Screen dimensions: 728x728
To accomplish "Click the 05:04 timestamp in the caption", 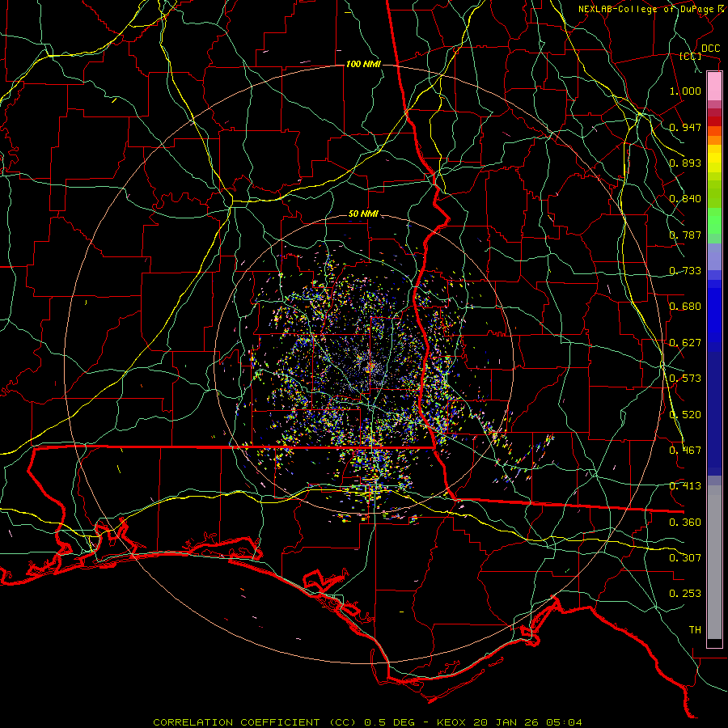I will tap(565, 722).
